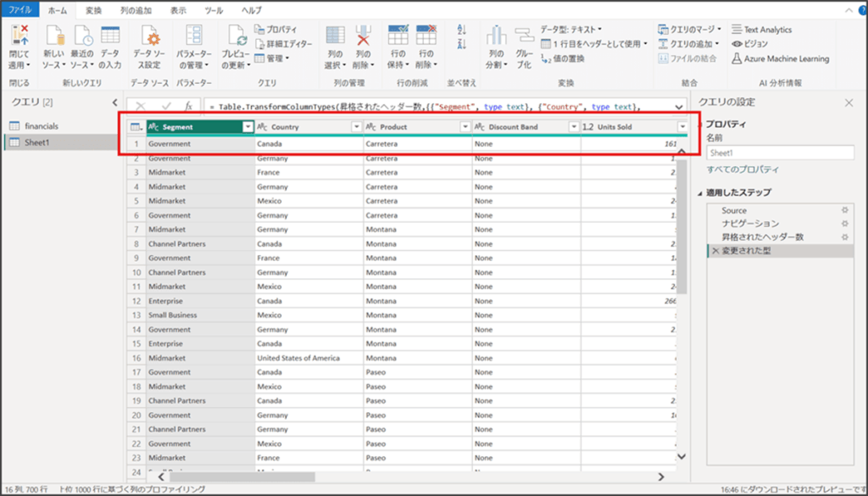Expand the formula bar with the chevron
The width and height of the screenshot is (868, 496).
tap(678, 107)
